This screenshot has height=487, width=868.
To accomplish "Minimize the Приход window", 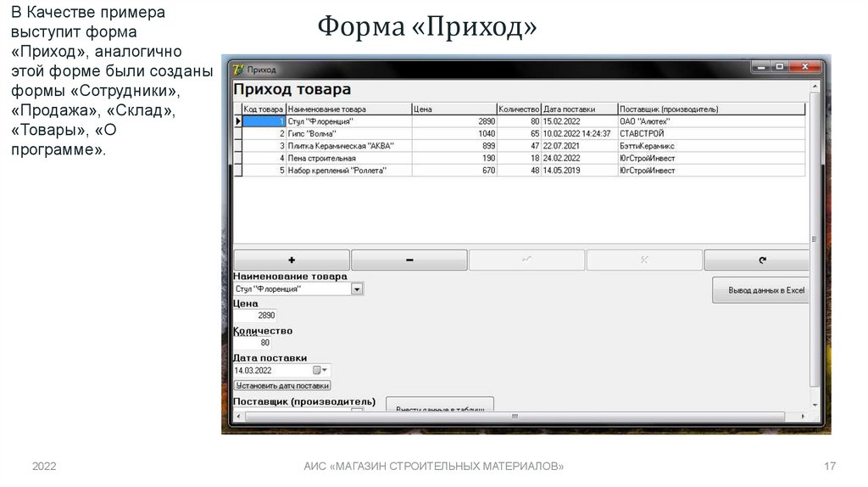I will coord(761,67).
